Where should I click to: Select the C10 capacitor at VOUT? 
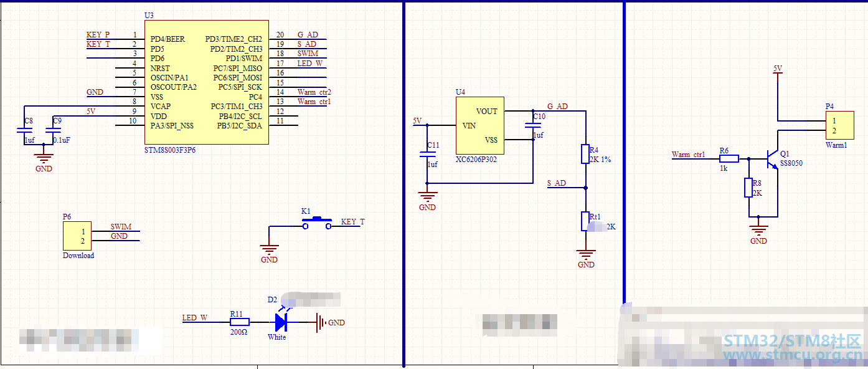[x=534, y=125]
